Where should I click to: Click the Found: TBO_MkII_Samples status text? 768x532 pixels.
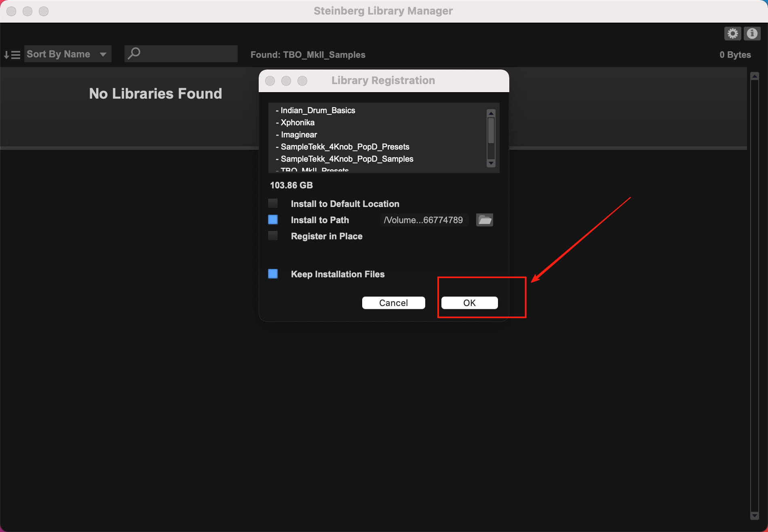308,55
